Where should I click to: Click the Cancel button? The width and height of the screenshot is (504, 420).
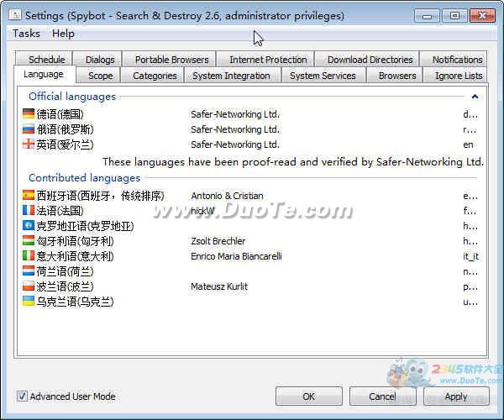pyautogui.click(x=382, y=396)
